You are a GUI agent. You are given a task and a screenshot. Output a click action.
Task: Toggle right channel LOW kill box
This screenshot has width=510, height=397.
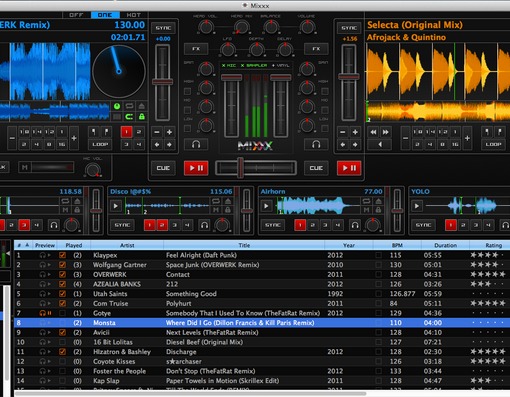[325, 128]
